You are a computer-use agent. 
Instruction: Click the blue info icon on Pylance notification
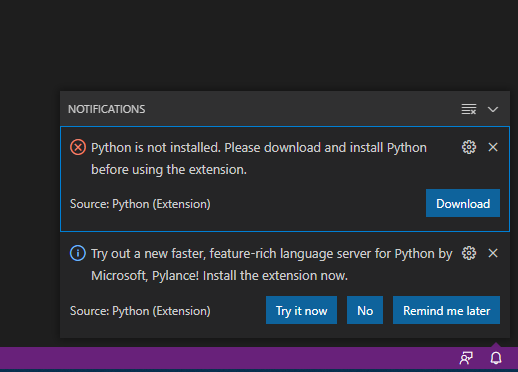coord(78,253)
